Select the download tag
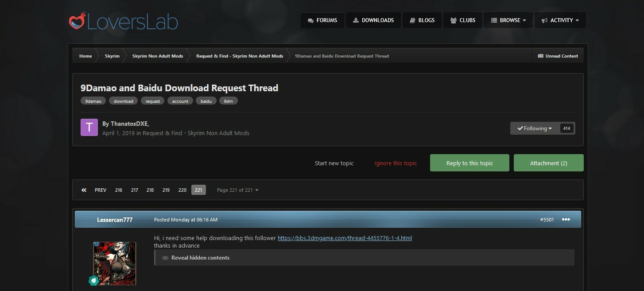This screenshot has height=291, width=644. pos(124,101)
